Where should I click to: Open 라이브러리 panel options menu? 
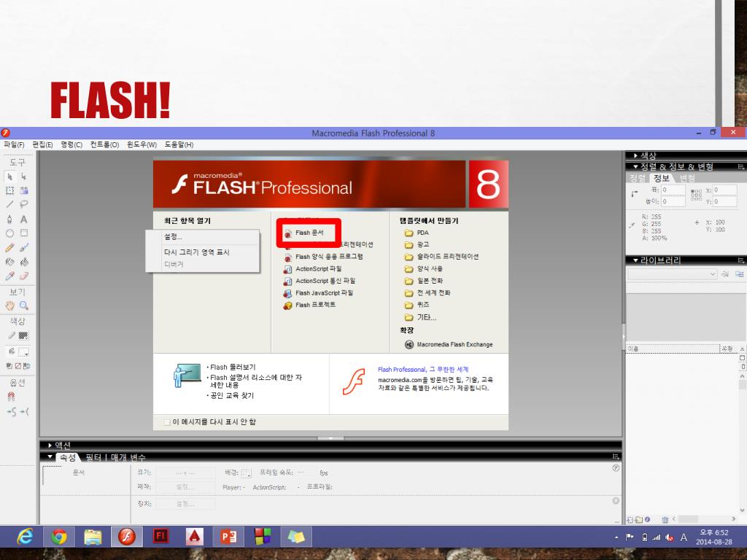[740, 260]
